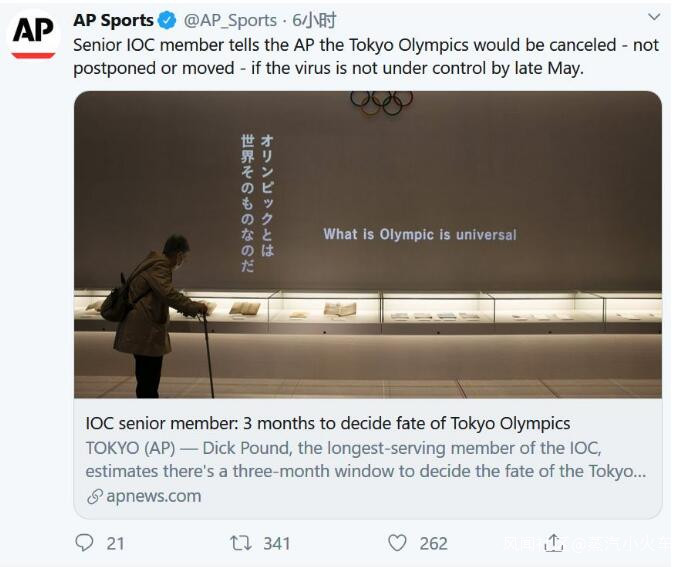The width and height of the screenshot is (685, 567).
Task: Click the AP logo profile avatar
Action: click(x=33, y=33)
